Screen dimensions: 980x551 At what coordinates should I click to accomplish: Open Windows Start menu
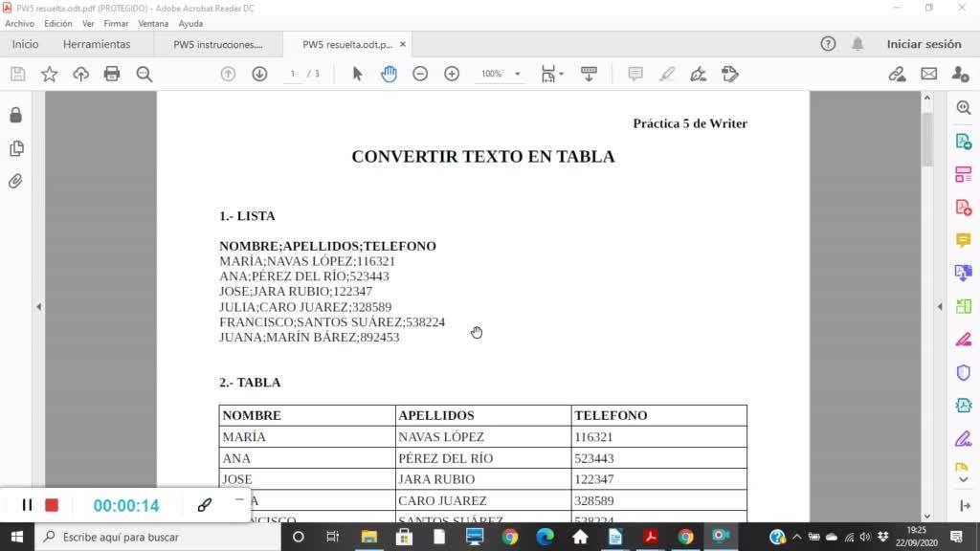click(17, 537)
